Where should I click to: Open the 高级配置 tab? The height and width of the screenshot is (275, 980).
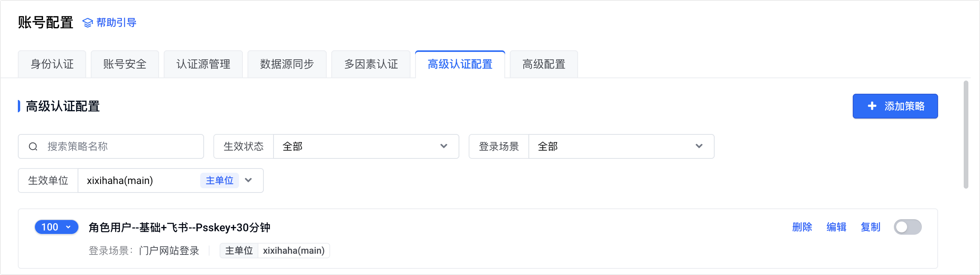tap(544, 64)
